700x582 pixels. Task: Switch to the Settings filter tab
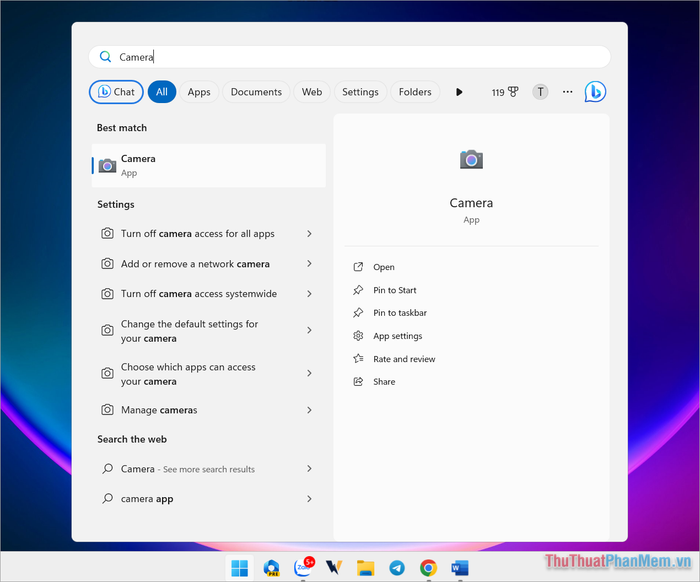(360, 92)
